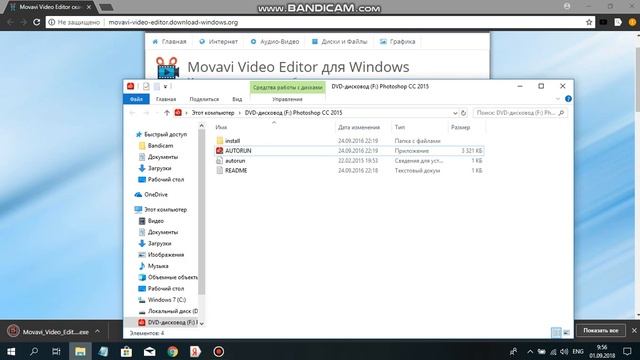
Task: Open Локальный диск (D:) drive
Action: click(x=172, y=311)
